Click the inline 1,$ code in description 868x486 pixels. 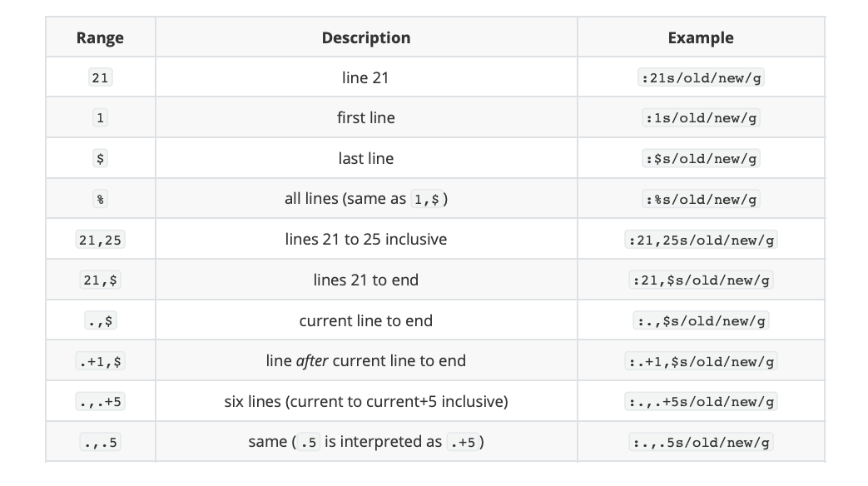point(427,199)
